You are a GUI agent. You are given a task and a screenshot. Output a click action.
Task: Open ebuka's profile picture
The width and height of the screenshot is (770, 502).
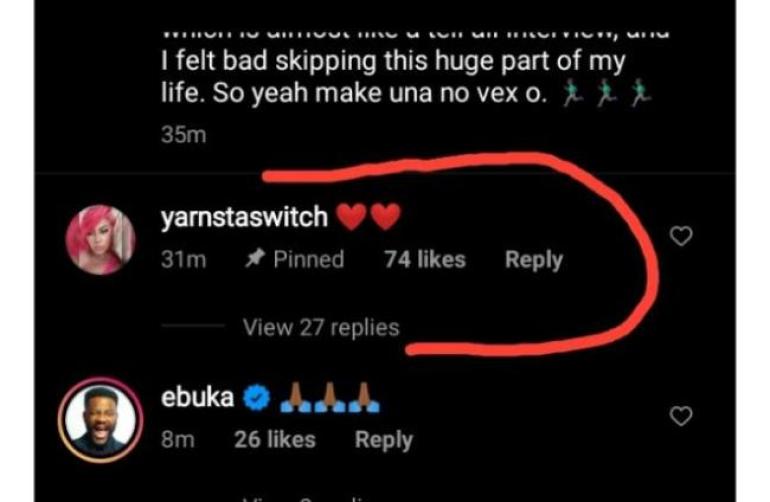tap(100, 417)
